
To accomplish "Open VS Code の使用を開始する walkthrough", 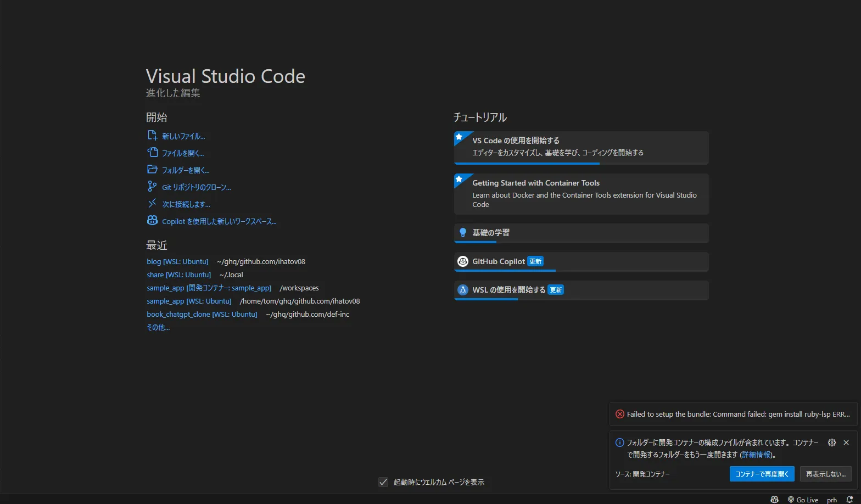I will [581, 147].
